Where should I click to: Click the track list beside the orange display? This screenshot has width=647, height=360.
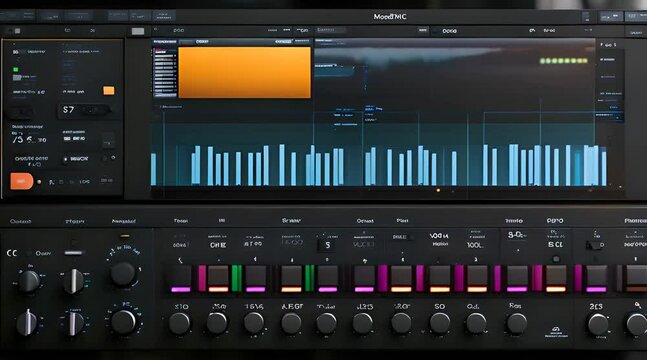165,72
